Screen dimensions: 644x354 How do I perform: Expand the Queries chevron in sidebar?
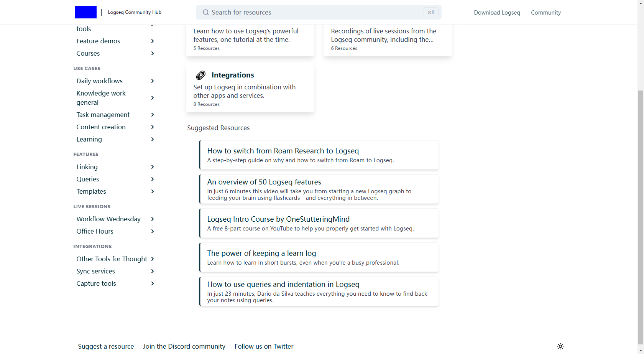pyautogui.click(x=153, y=179)
